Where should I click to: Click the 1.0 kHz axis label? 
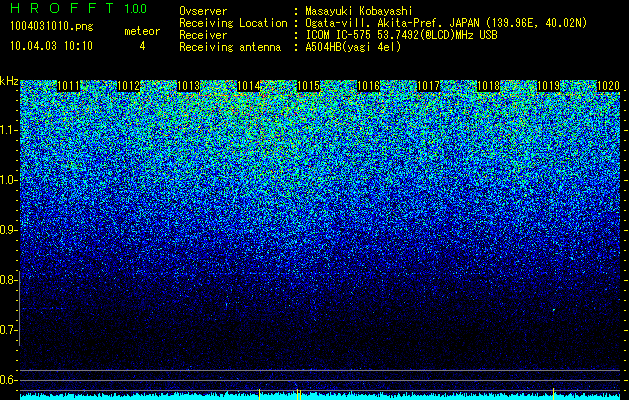pos(8,180)
